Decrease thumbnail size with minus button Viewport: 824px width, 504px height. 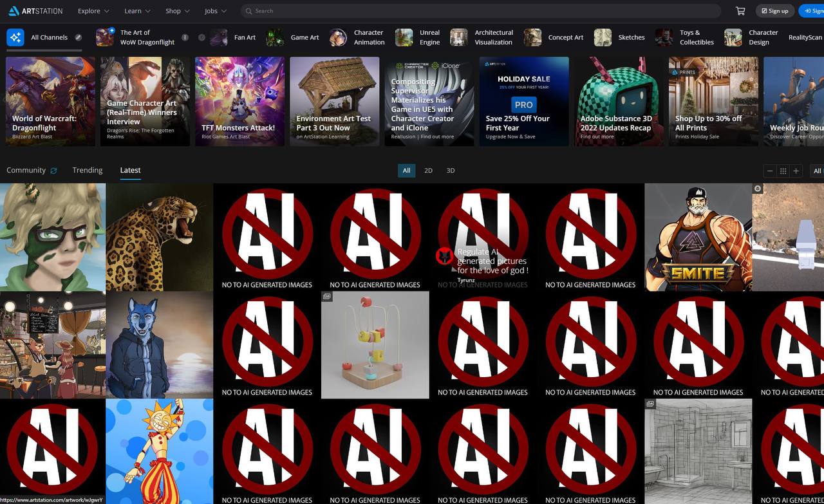[769, 171]
